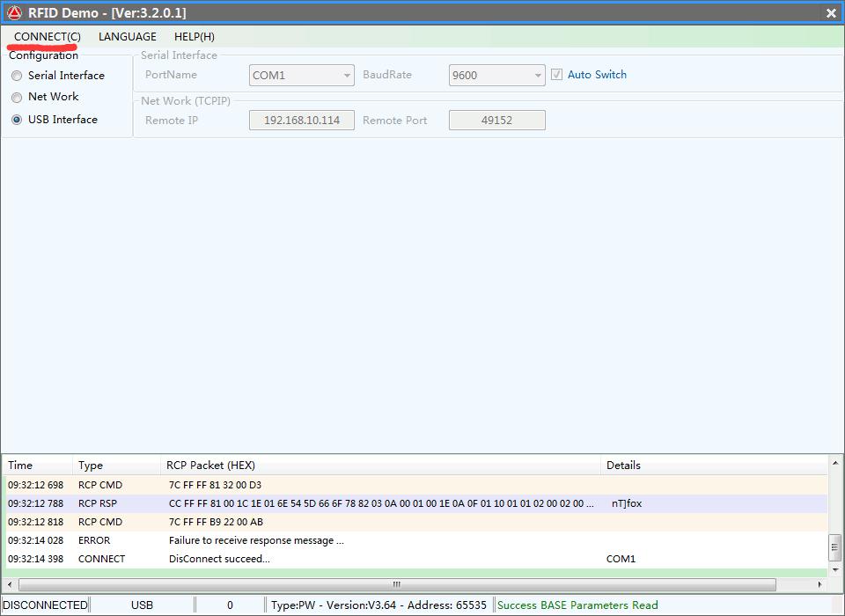Select the Serial Interface radio button
Viewport: 845px width, 616px height.
(x=17, y=76)
